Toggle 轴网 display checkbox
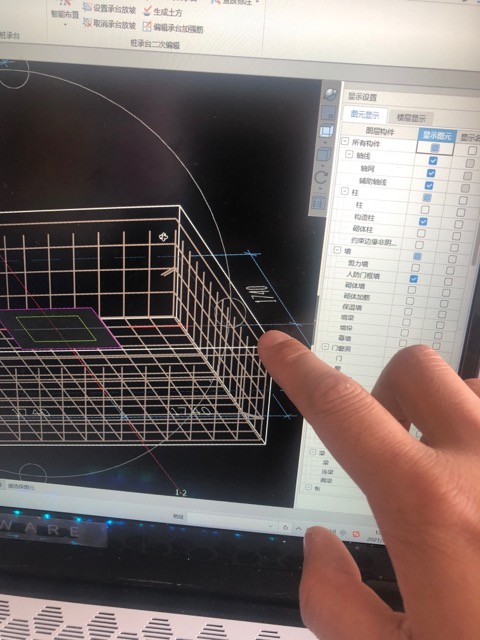The height and width of the screenshot is (640, 480). [x=431, y=173]
